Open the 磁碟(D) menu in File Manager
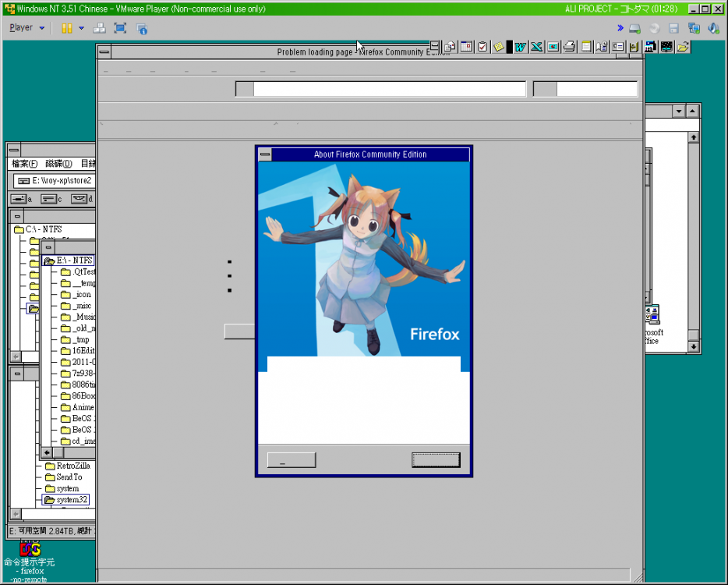This screenshot has width=728, height=585. [58, 164]
